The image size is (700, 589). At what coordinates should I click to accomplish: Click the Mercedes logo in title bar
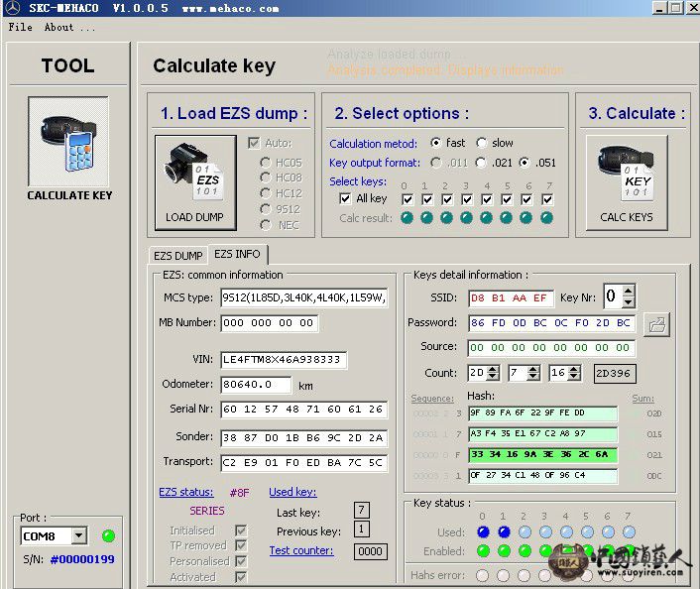tap(13, 8)
